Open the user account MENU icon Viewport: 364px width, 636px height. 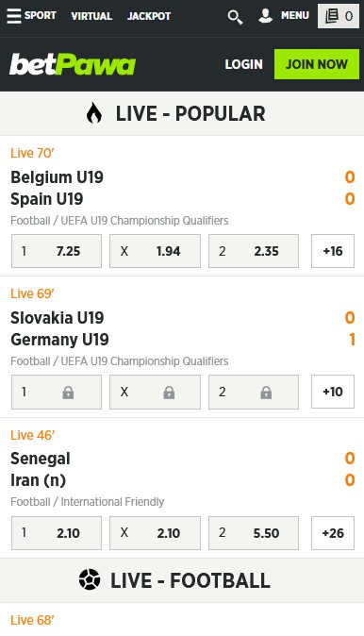click(x=266, y=16)
